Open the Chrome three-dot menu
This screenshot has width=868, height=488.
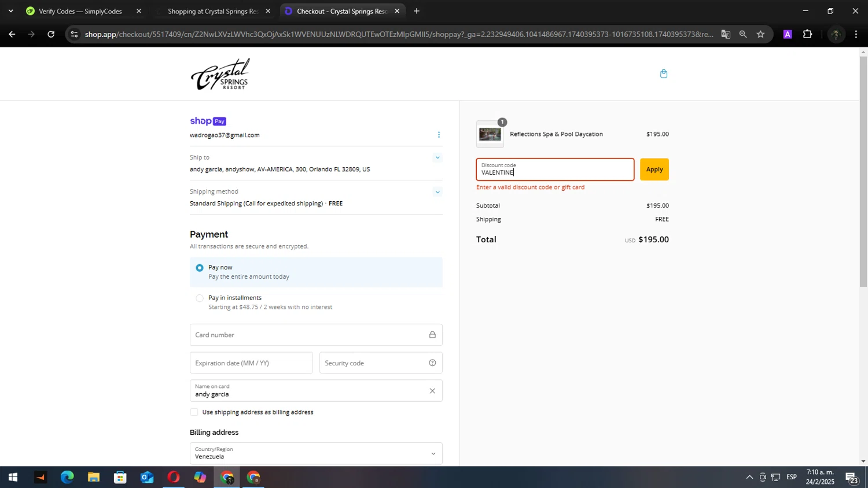point(856,34)
